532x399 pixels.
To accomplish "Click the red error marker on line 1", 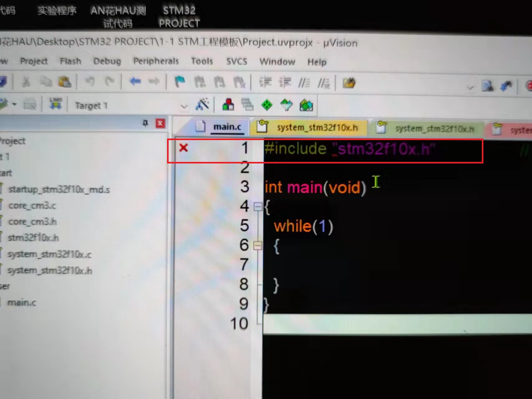I will (184, 148).
